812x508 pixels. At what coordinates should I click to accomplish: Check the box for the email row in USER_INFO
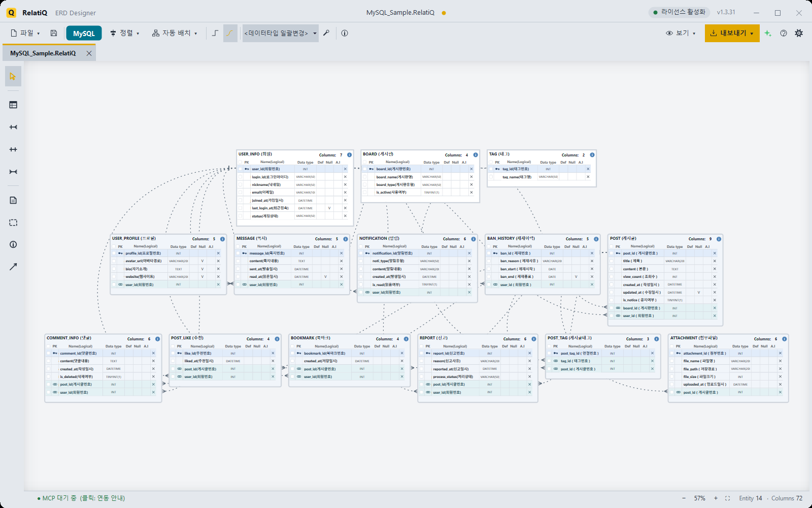coord(241,193)
